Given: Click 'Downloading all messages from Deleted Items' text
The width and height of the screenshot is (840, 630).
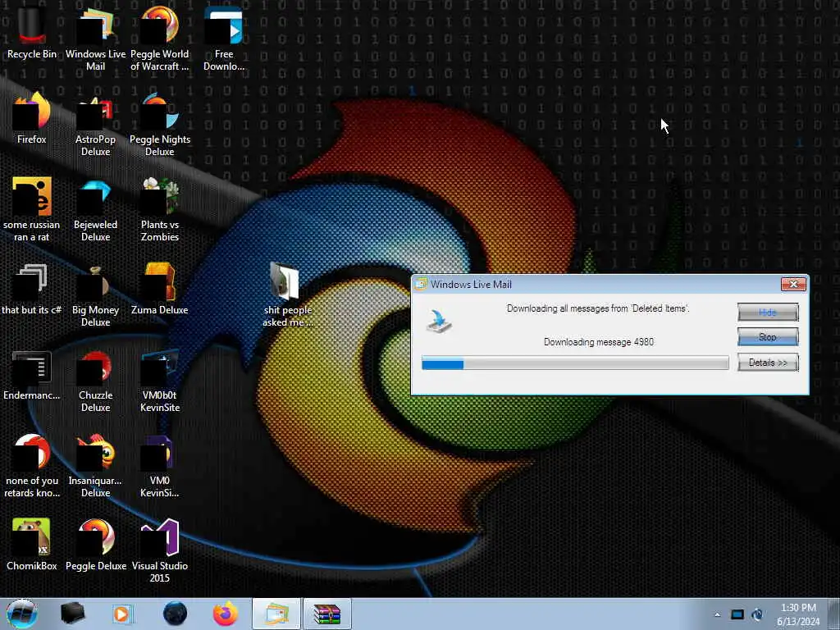Looking at the screenshot, I should point(598,308).
